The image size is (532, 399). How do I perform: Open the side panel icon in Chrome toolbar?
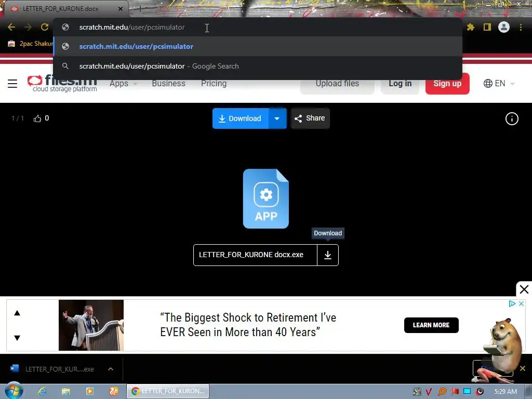pos(487,27)
